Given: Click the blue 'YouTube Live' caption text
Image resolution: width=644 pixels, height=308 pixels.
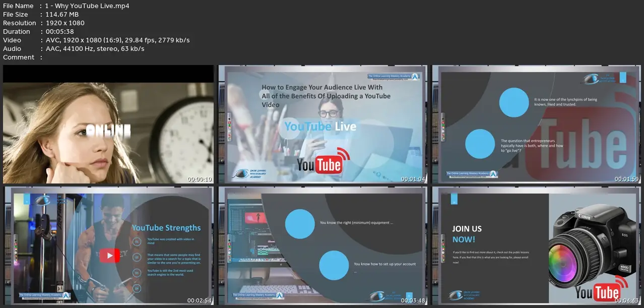Looking at the screenshot, I should [320, 127].
